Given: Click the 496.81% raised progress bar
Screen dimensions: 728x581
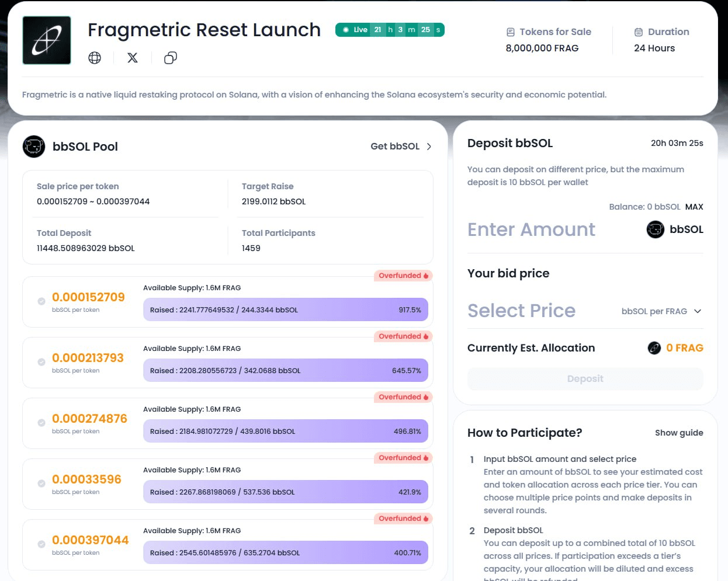Looking at the screenshot, I should (x=286, y=432).
